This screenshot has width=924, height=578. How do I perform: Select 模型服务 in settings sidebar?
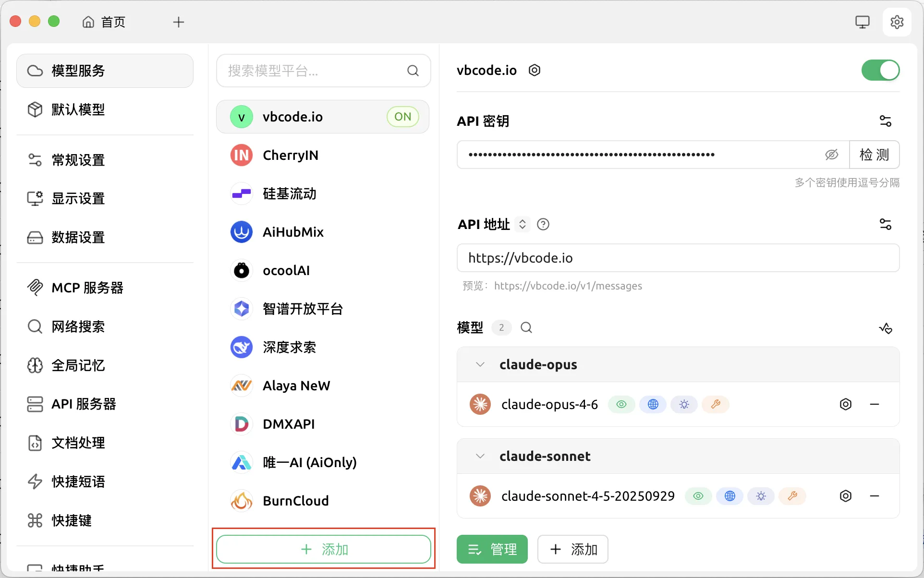coord(105,71)
